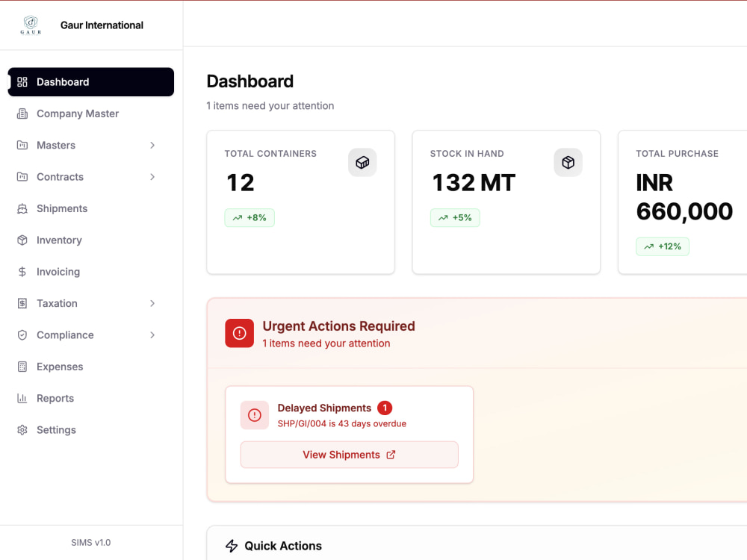Open the Dashboard menu item

click(x=91, y=82)
